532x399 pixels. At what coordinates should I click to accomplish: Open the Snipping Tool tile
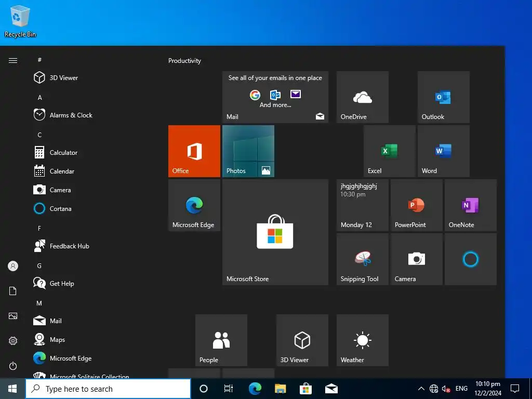pyautogui.click(x=362, y=259)
